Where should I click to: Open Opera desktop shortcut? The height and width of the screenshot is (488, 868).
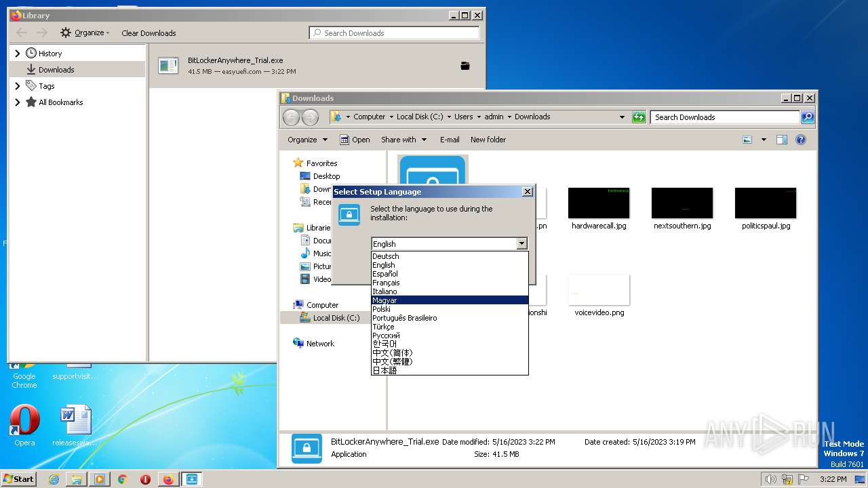coord(24,426)
